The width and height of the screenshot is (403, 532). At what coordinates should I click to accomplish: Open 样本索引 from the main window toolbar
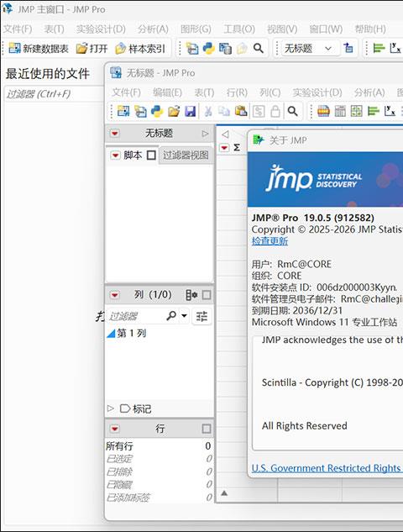[140, 49]
